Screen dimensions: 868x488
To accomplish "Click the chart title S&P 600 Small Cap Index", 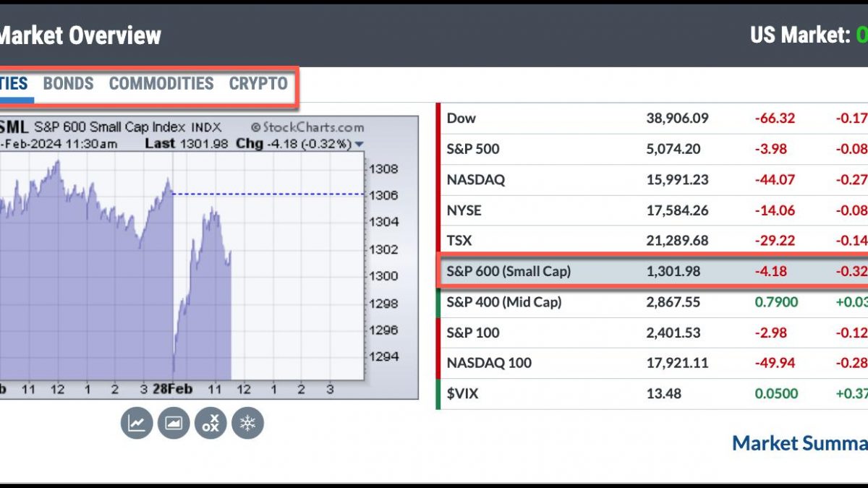I will pos(110,128).
